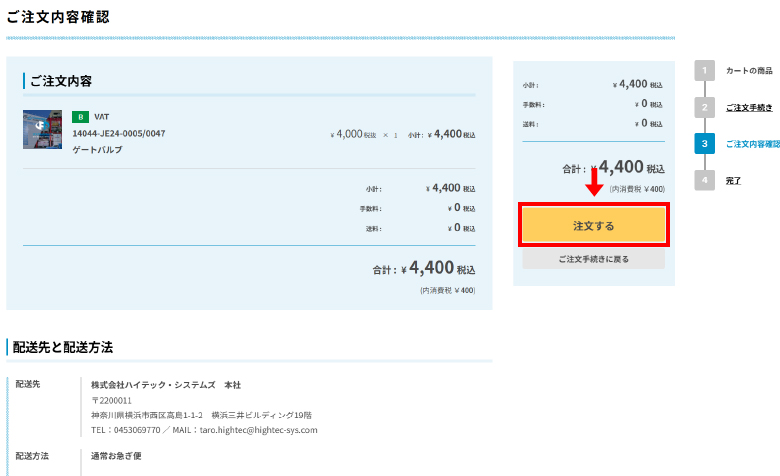Select the step 2 number icon
This screenshot has width=780, height=476.
click(704, 107)
